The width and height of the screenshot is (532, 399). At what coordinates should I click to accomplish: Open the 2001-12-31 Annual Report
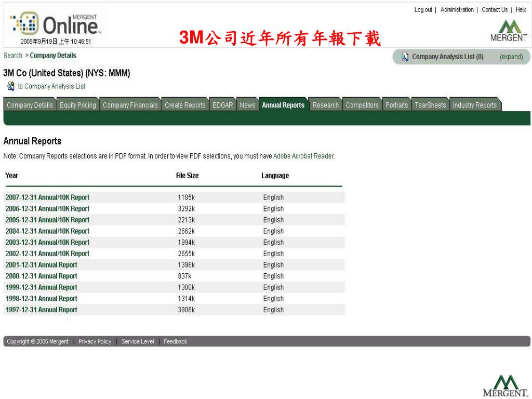(41, 264)
